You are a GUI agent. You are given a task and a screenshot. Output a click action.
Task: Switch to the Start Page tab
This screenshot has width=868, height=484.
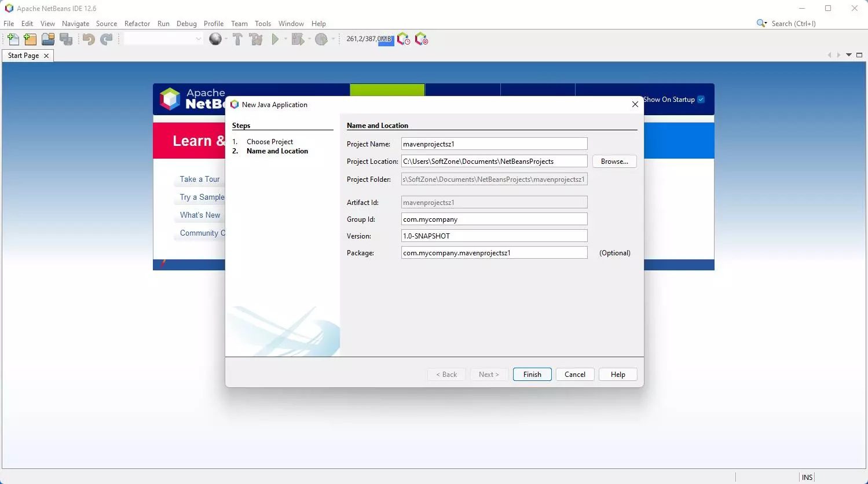pyautogui.click(x=22, y=55)
